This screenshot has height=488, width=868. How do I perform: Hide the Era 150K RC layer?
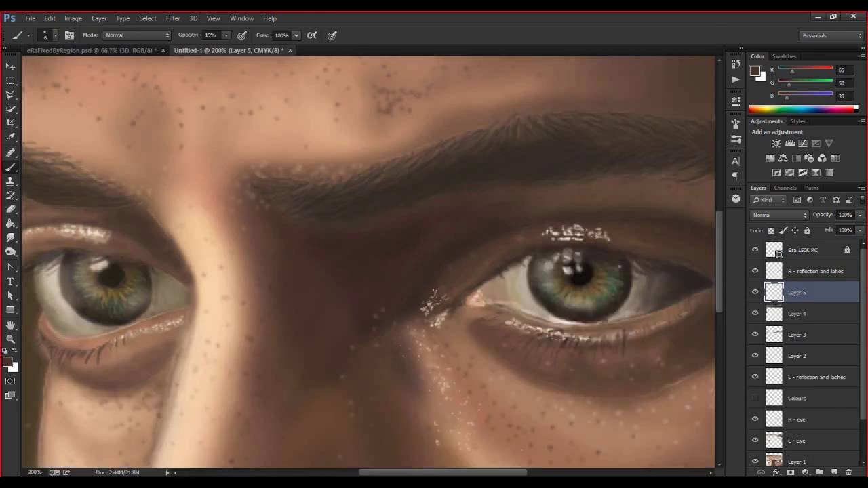coord(755,250)
